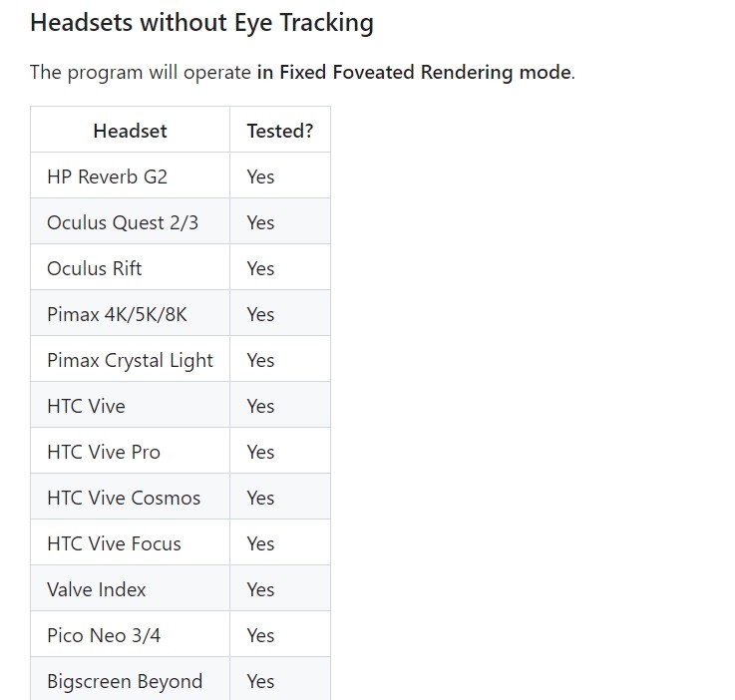Screen dimensions: 735x700
Task: Click the Headset column header
Action: 130,131
